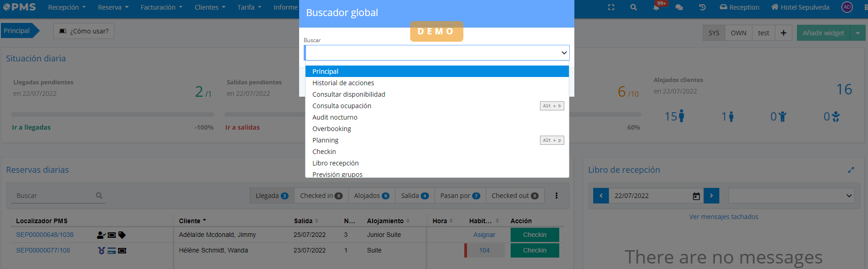Click the fullscreen icon in top bar
The height and width of the screenshot is (269, 868).
(611, 7)
